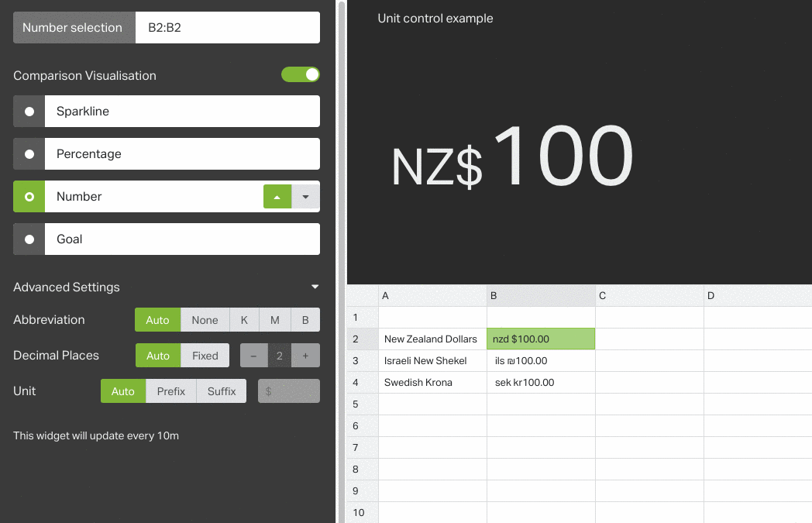Select row 1 header in the spreadsheet

(x=363, y=318)
